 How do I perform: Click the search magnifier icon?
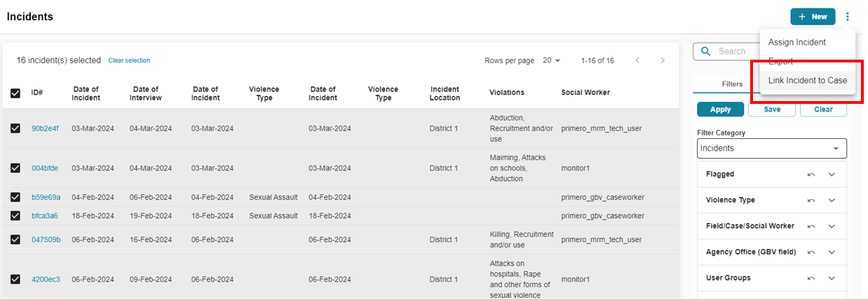point(705,51)
